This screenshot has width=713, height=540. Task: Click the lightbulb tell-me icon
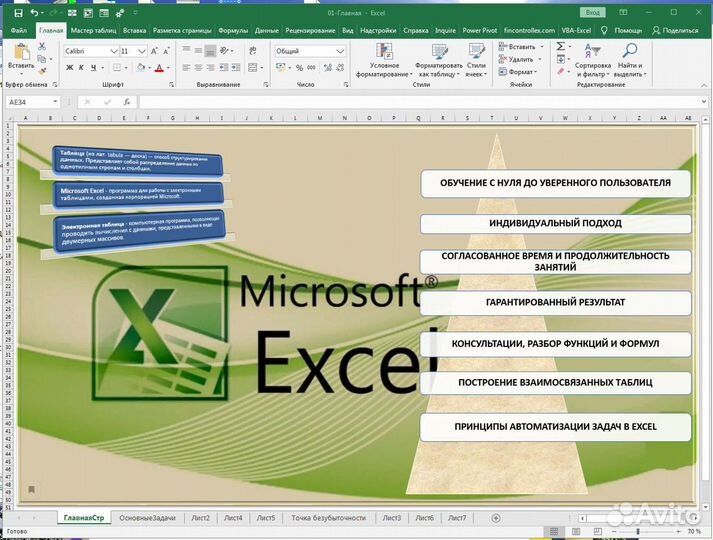604,30
